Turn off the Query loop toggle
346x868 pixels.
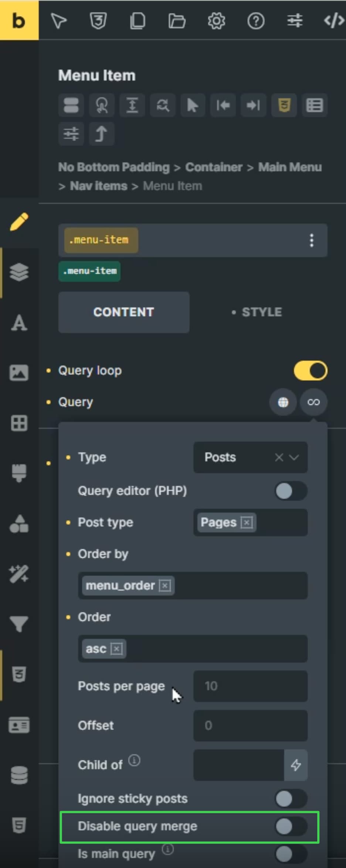pyautogui.click(x=311, y=371)
